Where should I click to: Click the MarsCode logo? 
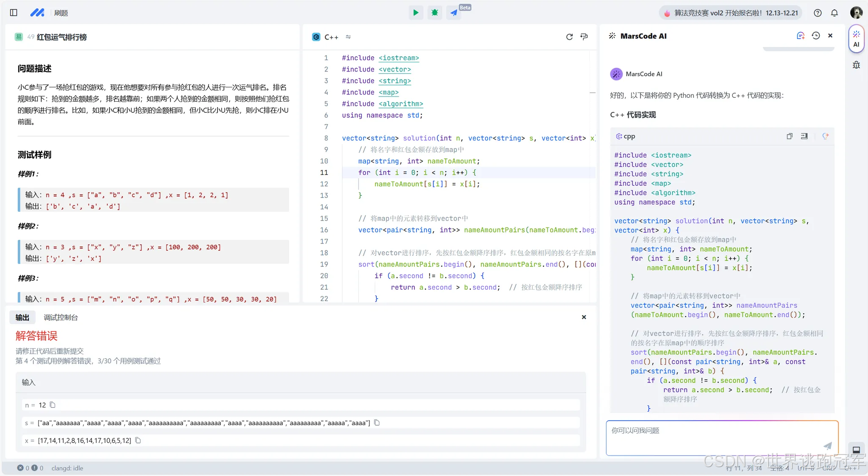tap(37, 13)
